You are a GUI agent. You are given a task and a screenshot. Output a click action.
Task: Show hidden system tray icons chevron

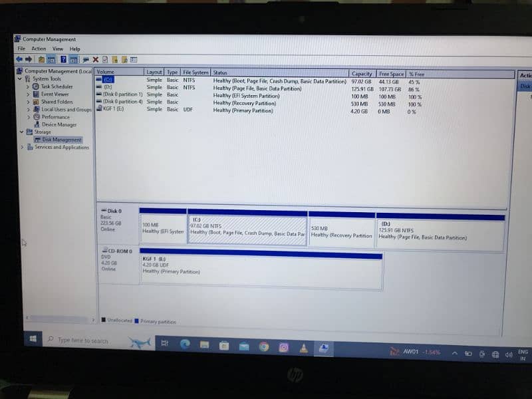(x=455, y=354)
